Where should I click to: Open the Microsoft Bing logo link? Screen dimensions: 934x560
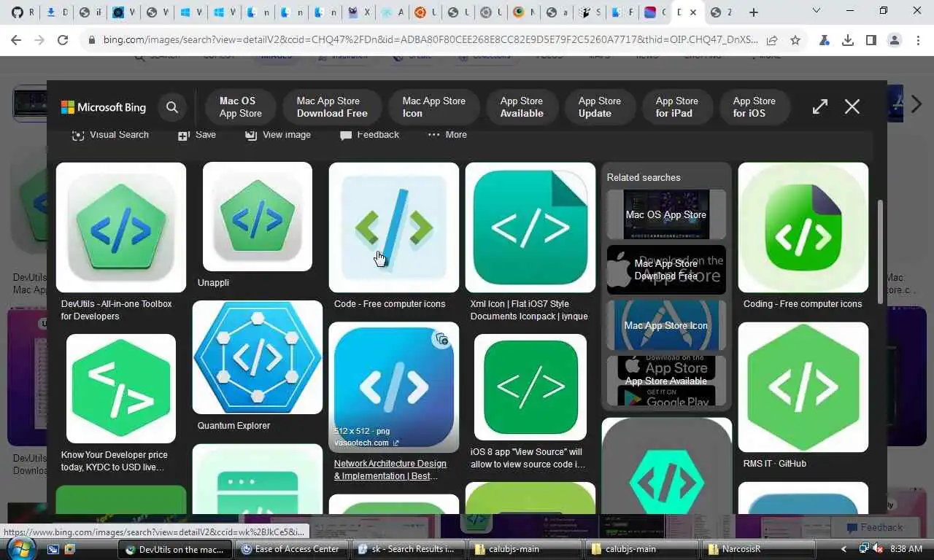104,107
